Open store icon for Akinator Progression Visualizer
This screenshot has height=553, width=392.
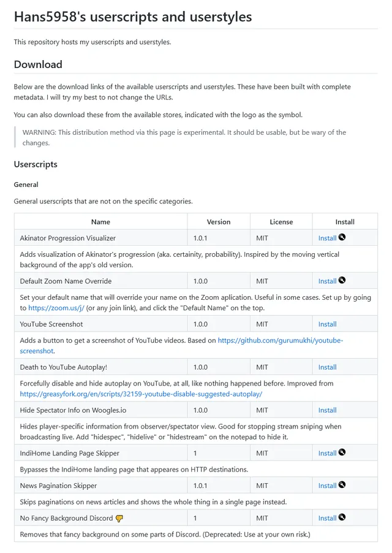point(342,237)
